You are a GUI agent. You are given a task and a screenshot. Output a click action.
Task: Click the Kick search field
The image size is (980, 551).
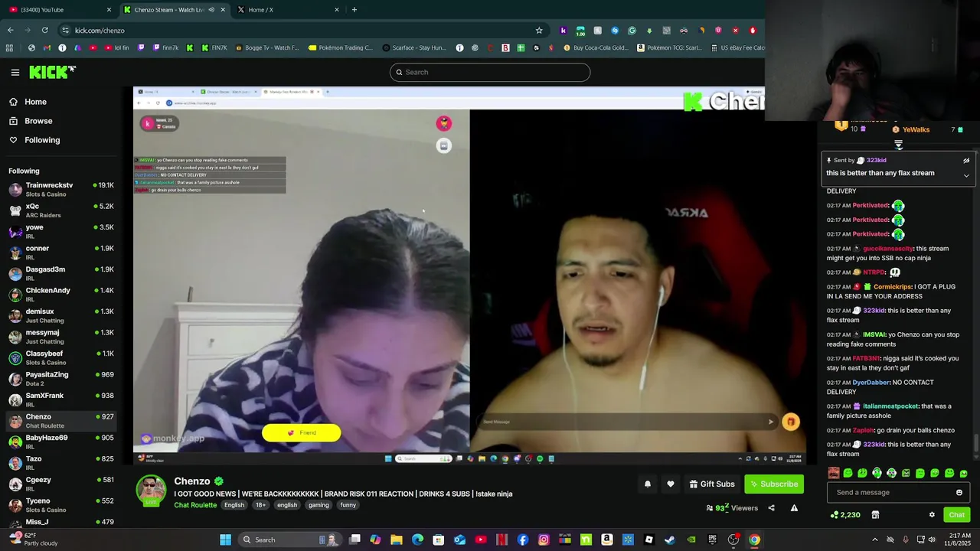[490, 72]
